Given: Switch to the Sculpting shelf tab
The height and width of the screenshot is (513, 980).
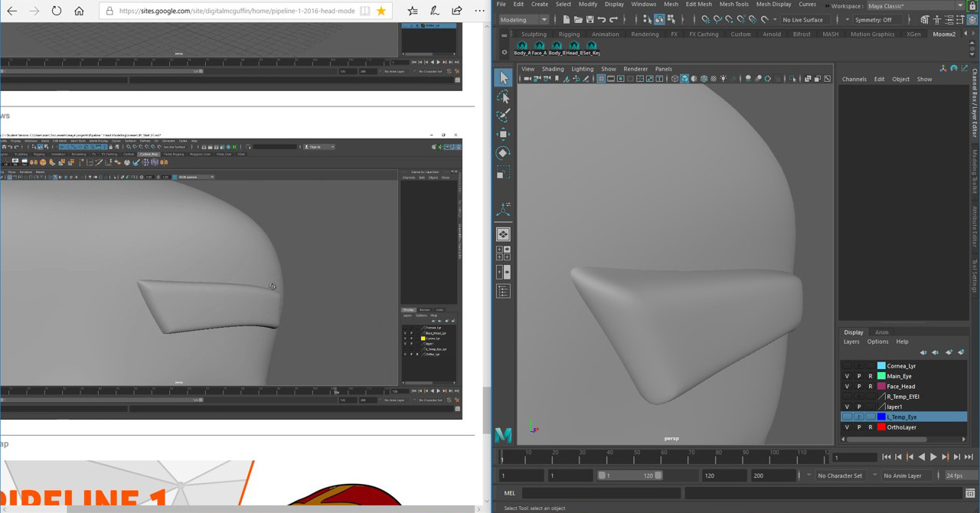Looking at the screenshot, I should 534,34.
